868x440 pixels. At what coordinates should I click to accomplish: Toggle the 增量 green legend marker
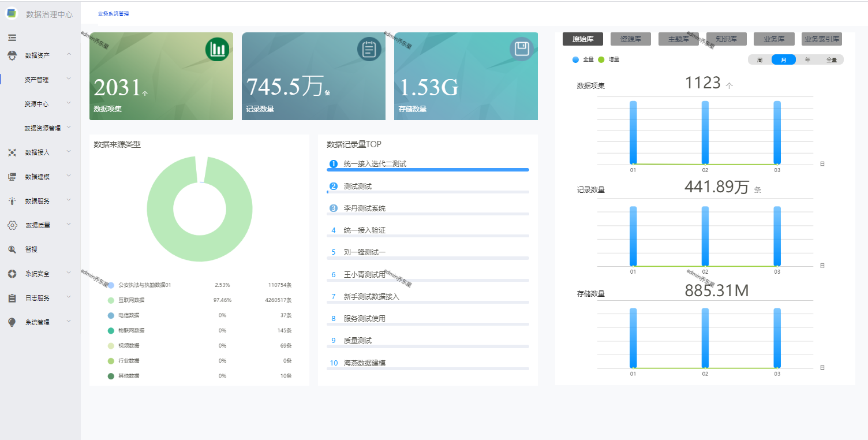point(601,59)
